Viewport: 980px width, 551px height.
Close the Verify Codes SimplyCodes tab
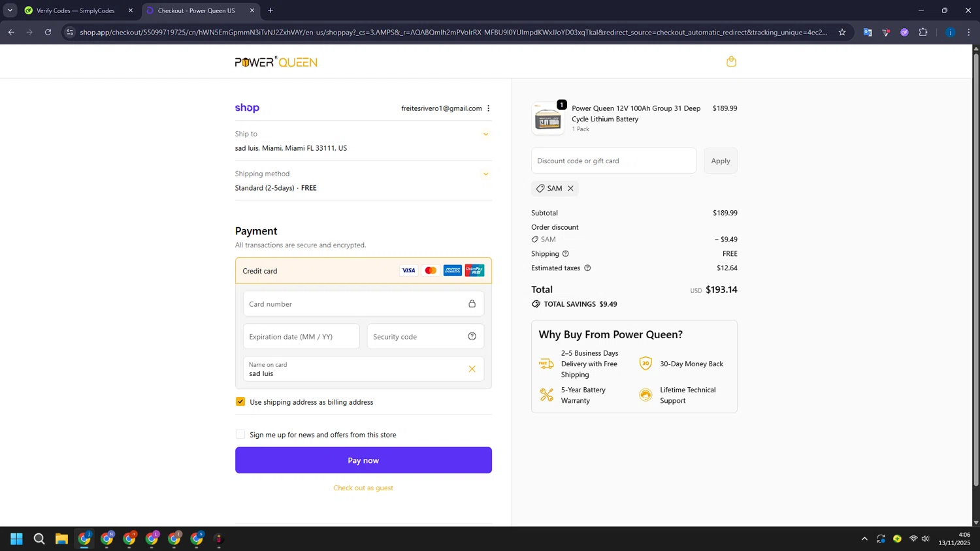(x=131, y=10)
